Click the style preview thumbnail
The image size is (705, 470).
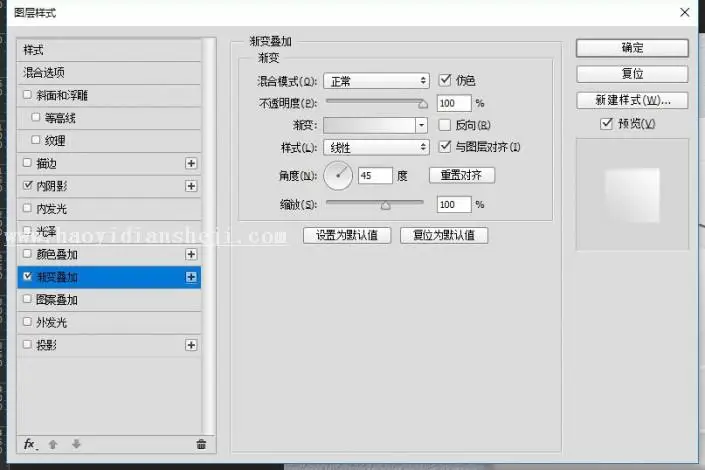pos(632,194)
